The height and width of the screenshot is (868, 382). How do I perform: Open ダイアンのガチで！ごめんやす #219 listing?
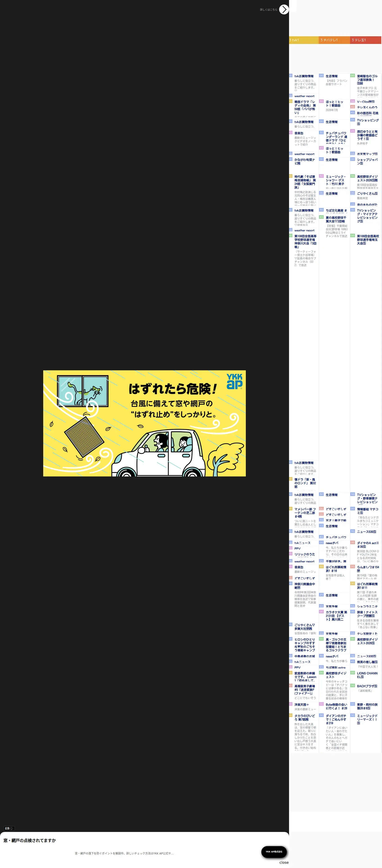click(336, 720)
